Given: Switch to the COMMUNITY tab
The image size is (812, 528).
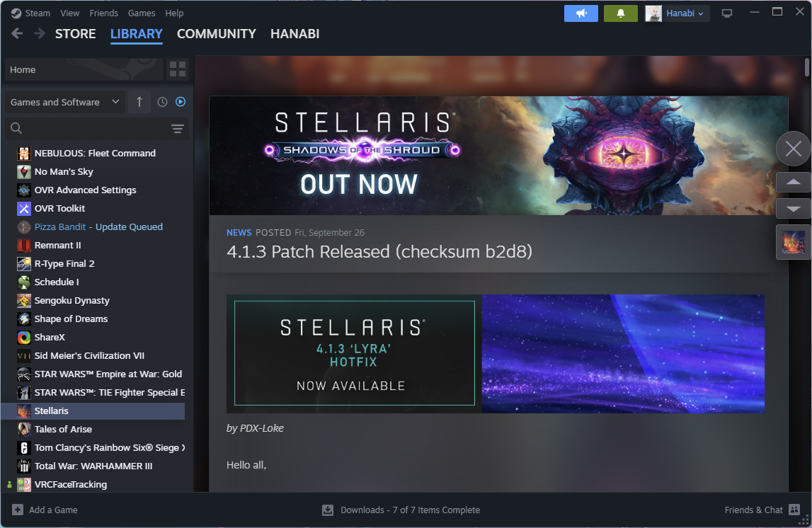Looking at the screenshot, I should 216,34.
